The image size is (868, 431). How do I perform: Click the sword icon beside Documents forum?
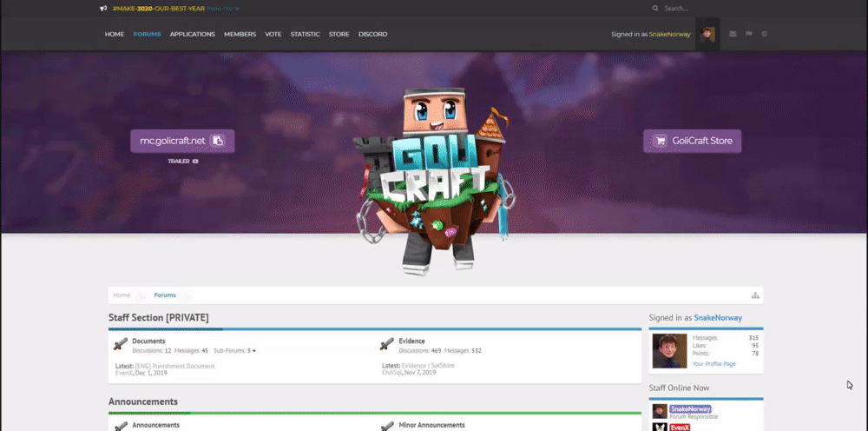pos(121,345)
